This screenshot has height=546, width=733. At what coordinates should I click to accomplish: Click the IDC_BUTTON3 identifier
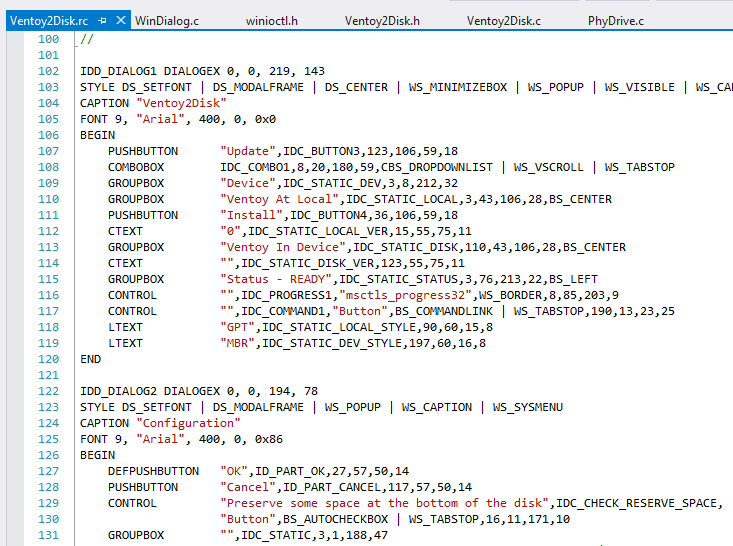321,151
